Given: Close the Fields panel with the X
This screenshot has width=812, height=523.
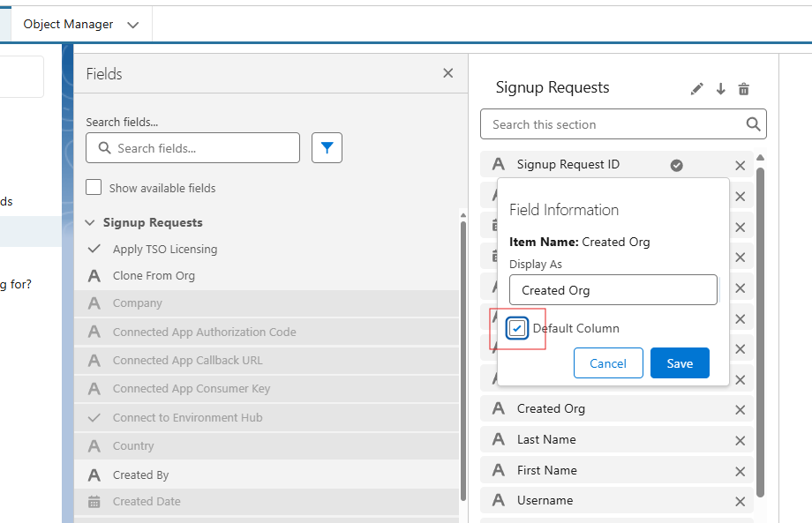Looking at the screenshot, I should coord(447,73).
